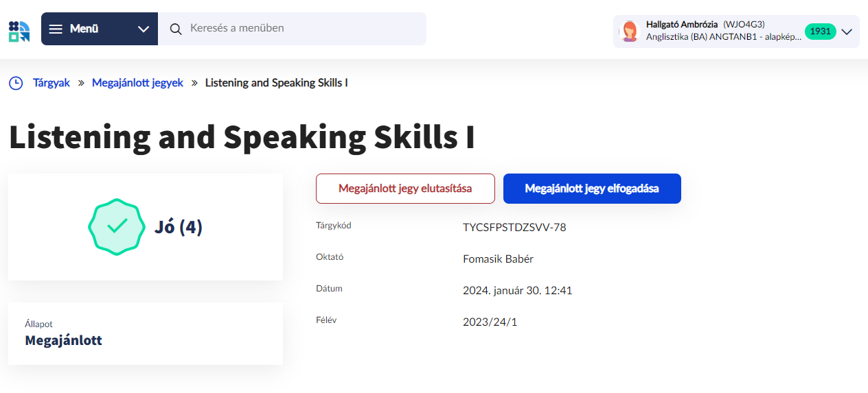Click the Hallgató Ambrózia user name

pyautogui.click(x=682, y=25)
